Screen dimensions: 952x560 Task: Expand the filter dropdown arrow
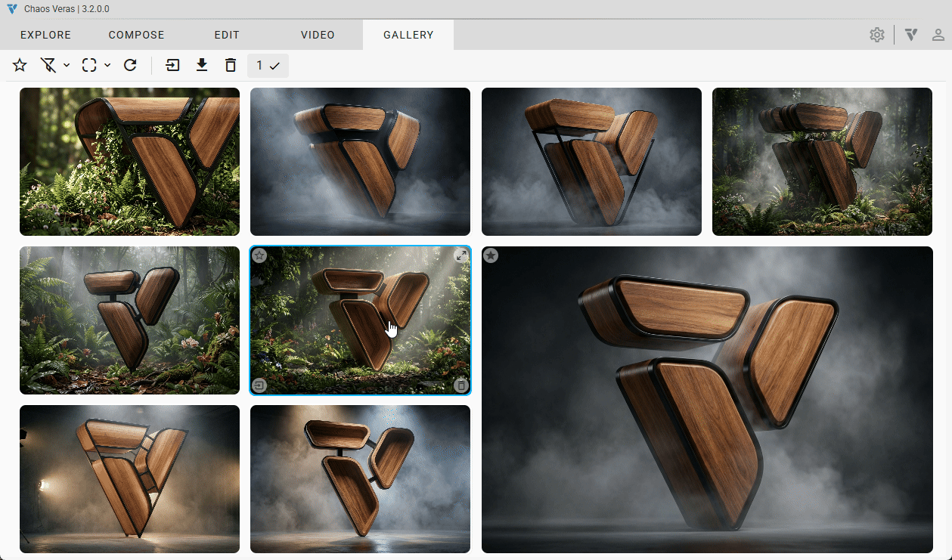click(x=67, y=66)
